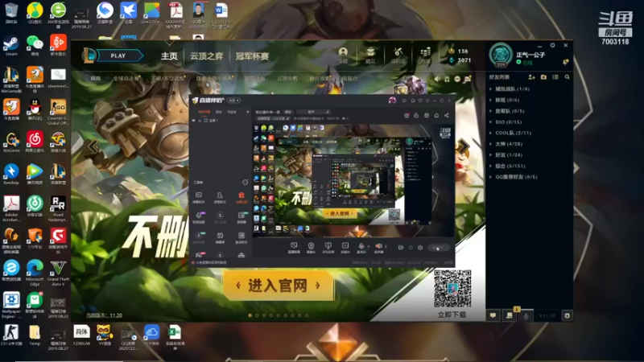The width and height of the screenshot is (644, 362).
Task: Open the Steam desktop shortcut
Action: pyautogui.click(x=11, y=46)
